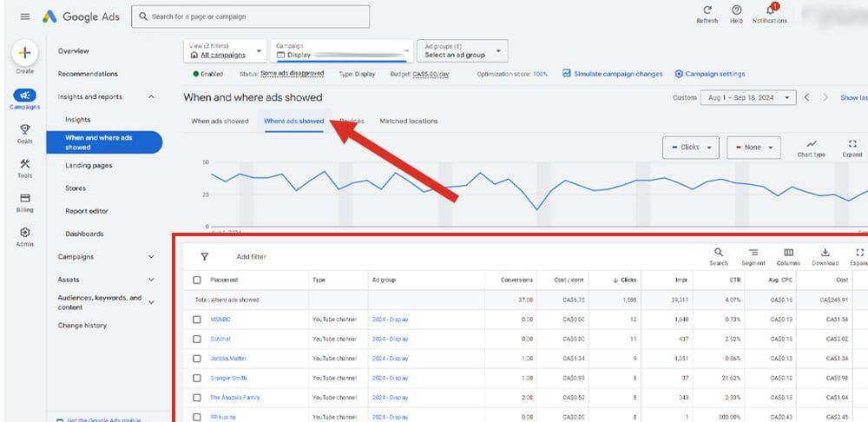The height and width of the screenshot is (422, 868).
Task: Click the Some ads disapproved status
Action: [293, 74]
